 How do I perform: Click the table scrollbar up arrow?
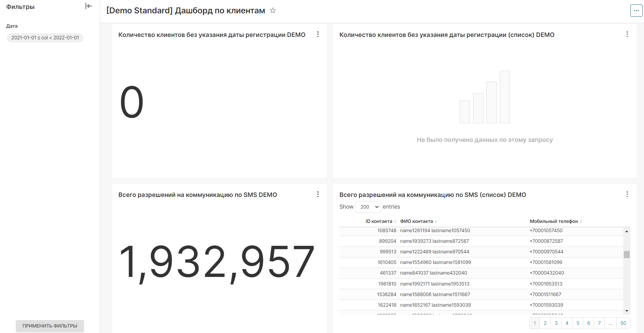point(627,231)
